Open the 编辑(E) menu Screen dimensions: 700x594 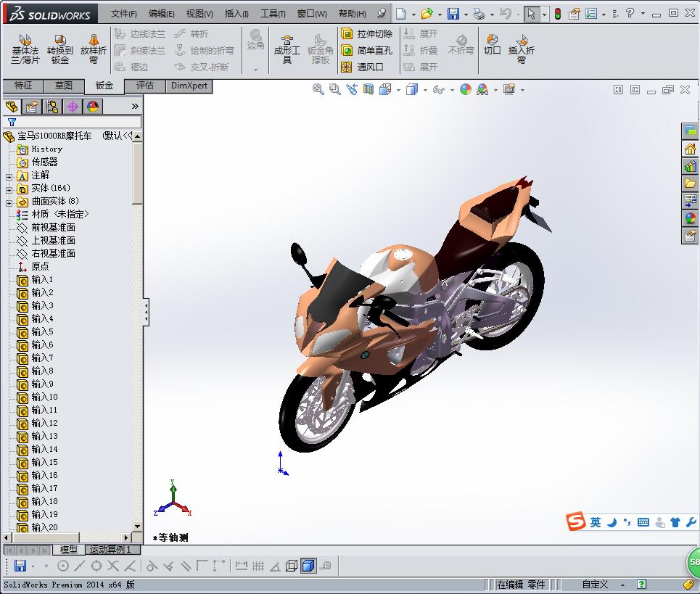point(162,14)
